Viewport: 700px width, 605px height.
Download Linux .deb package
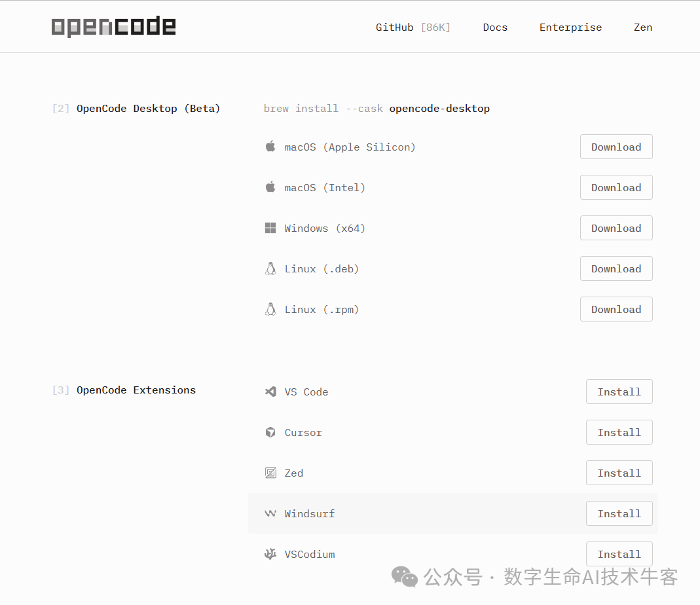point(616,269)
